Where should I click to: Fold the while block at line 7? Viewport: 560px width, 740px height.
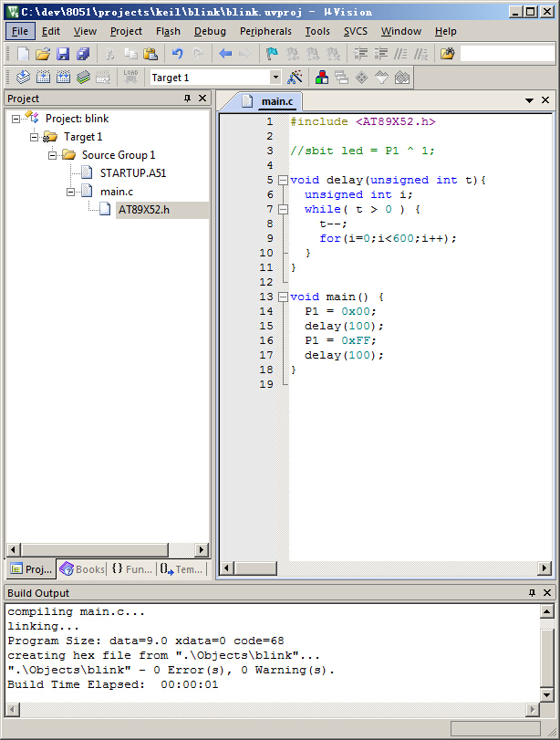(x=283, y=209)
